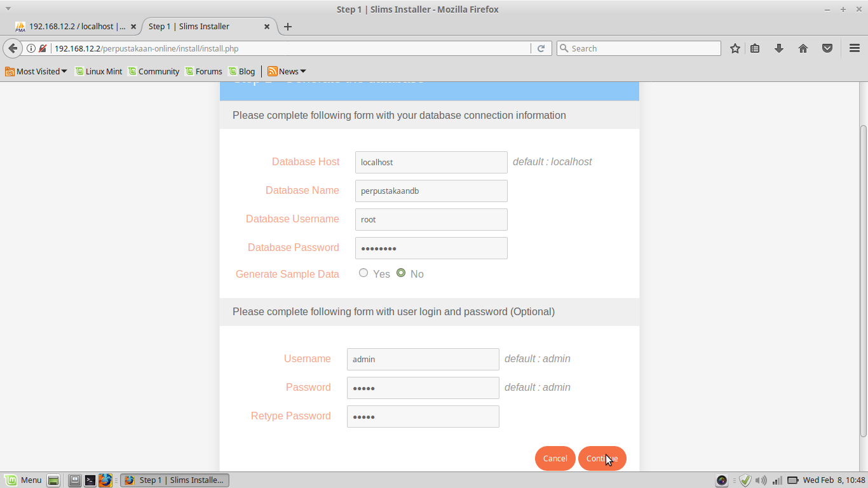Open the volume control in the system tray

762,480
